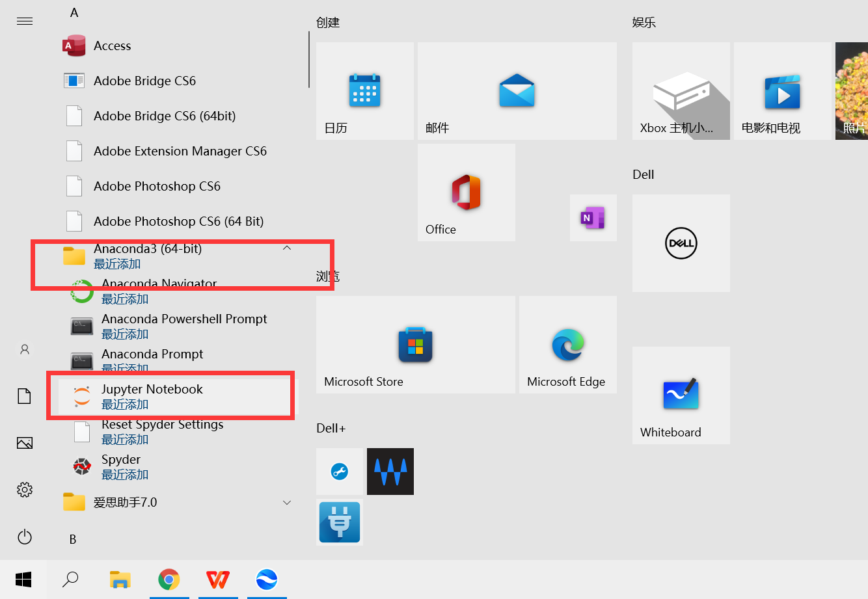Open the Waves audio tile
868x599 pixels.
coord(390,472)
